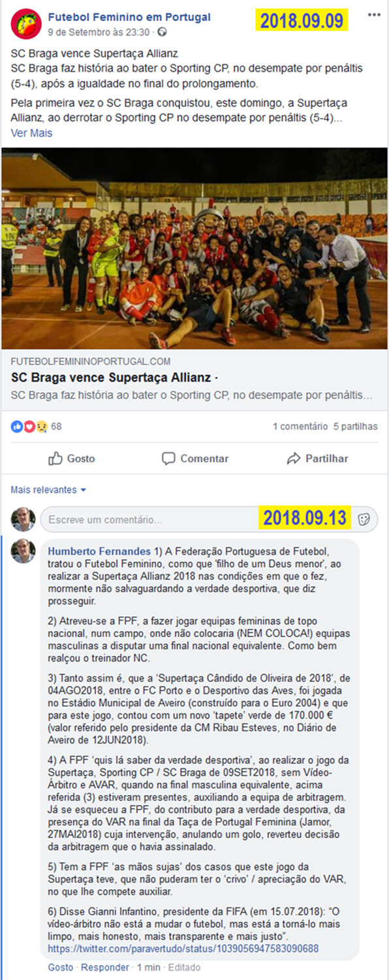Click Humberto Fernandes commenter avatar
The width and height of the screenshot is (389, 980).
pyautogui.click(x=23, y=551)
